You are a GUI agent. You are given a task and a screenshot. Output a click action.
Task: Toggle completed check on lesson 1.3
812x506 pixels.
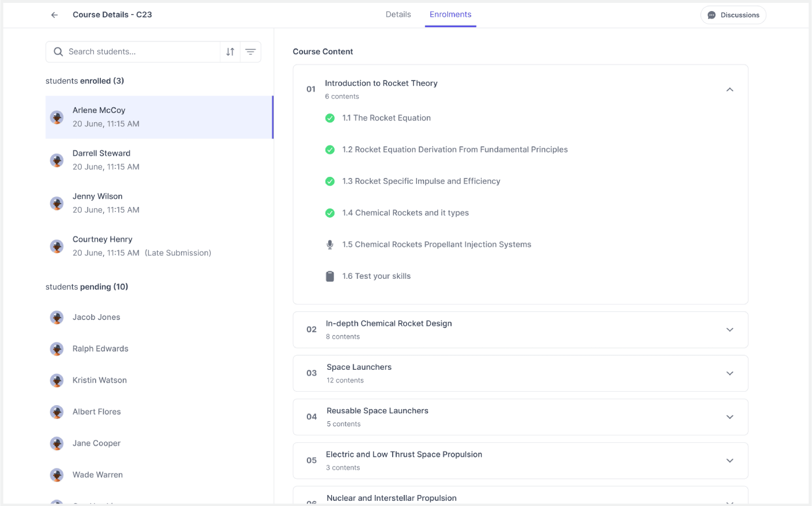(x=330, y=181)
